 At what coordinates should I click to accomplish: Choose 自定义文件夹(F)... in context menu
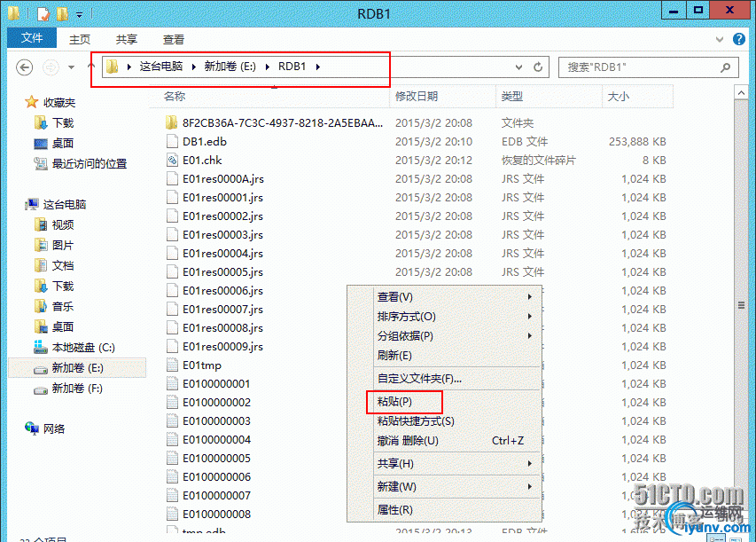(x=456, y=379)
